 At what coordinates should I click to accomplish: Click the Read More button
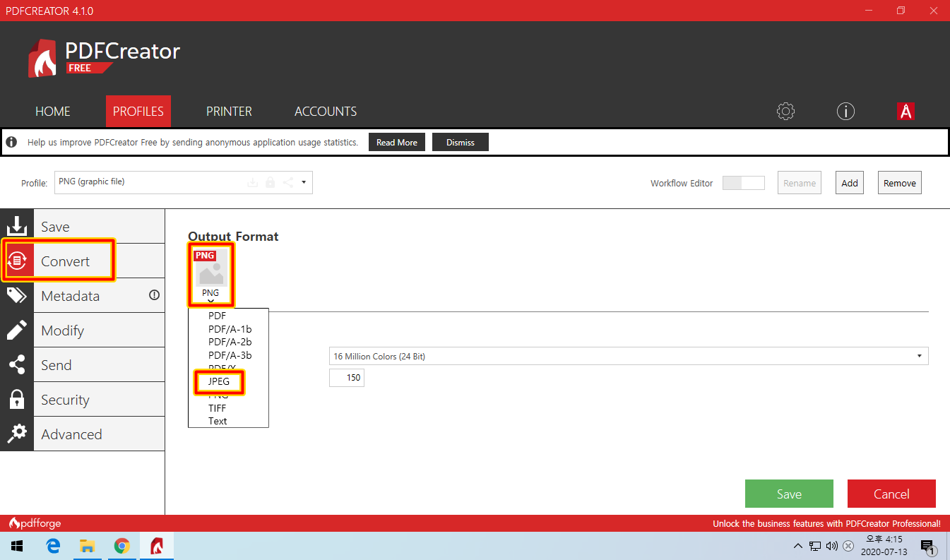[397, 142]
